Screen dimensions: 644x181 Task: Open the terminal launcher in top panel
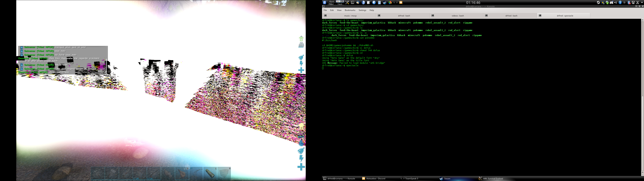(353, 3)
